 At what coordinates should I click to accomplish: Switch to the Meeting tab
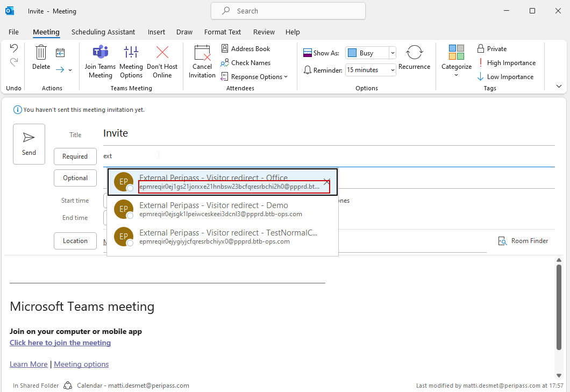coord(46,32)
